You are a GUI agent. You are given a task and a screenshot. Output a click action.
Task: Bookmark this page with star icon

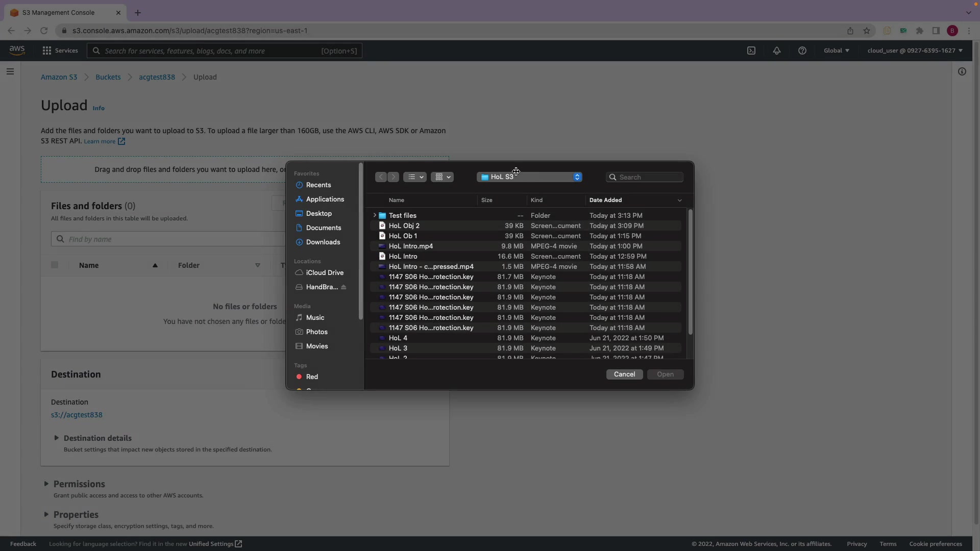pos(866,31)
